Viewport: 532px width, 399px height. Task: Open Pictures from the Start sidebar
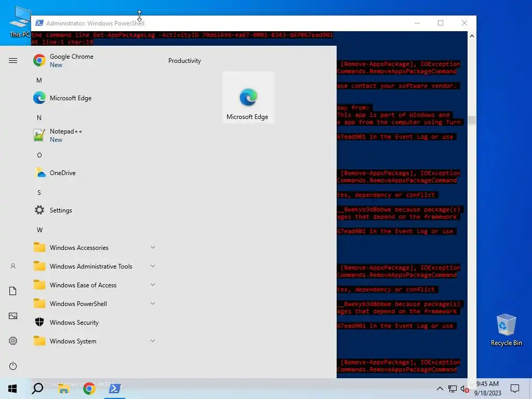[13, 316]
